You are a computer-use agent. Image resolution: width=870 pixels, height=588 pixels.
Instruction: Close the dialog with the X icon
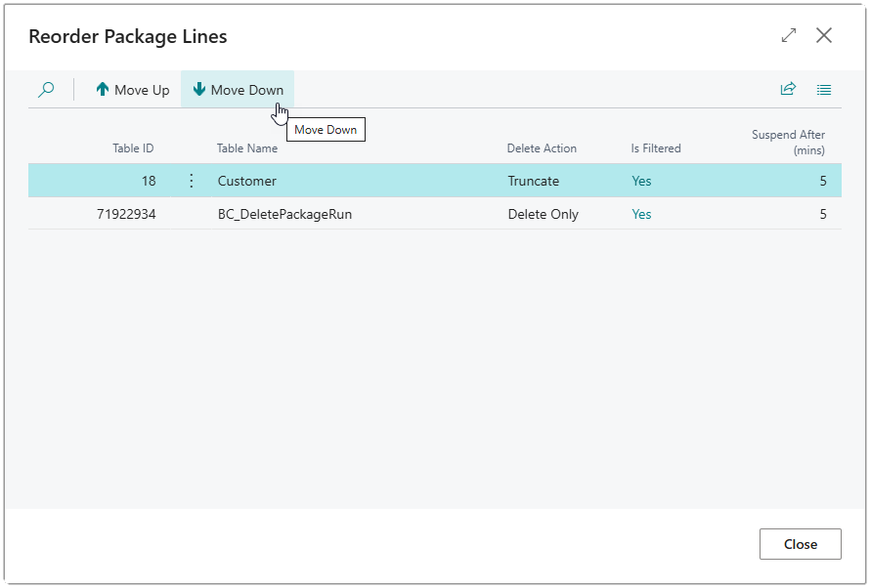coord(824,35)
